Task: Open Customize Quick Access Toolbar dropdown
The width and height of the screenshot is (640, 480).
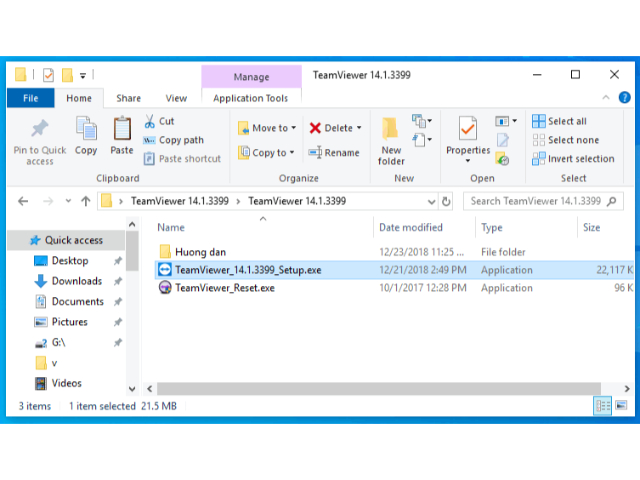Action: pyautogui.click(x=83, y=76)
